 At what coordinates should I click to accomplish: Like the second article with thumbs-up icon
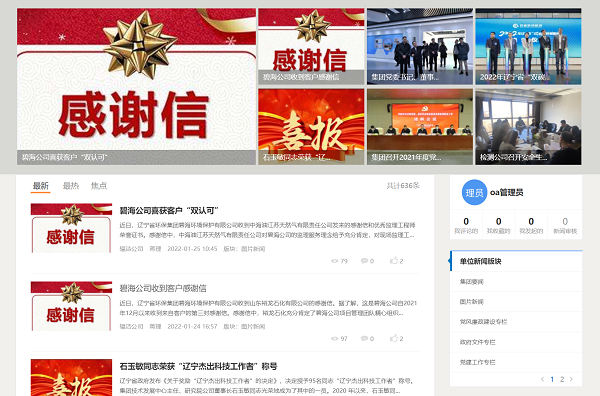[x=394, y=338]
